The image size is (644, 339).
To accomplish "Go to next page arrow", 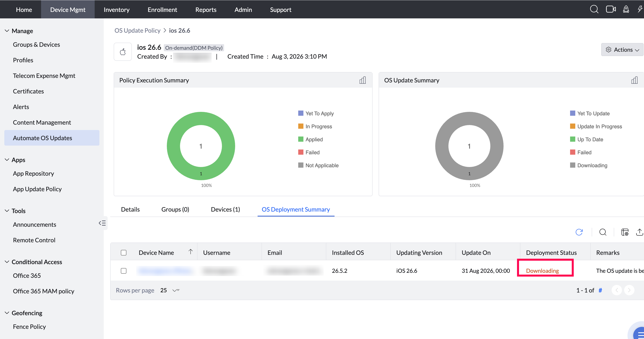I will click(x=629, y=290).
